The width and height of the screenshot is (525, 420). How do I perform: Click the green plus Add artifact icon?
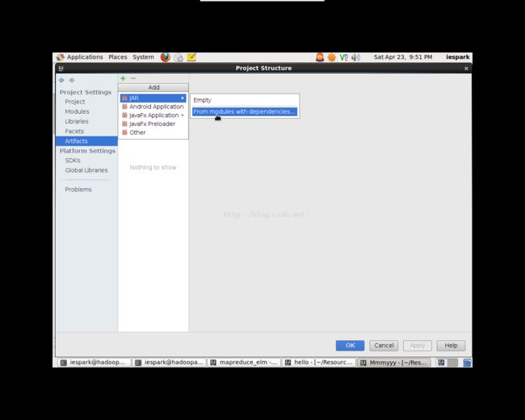tap(124, 78)
